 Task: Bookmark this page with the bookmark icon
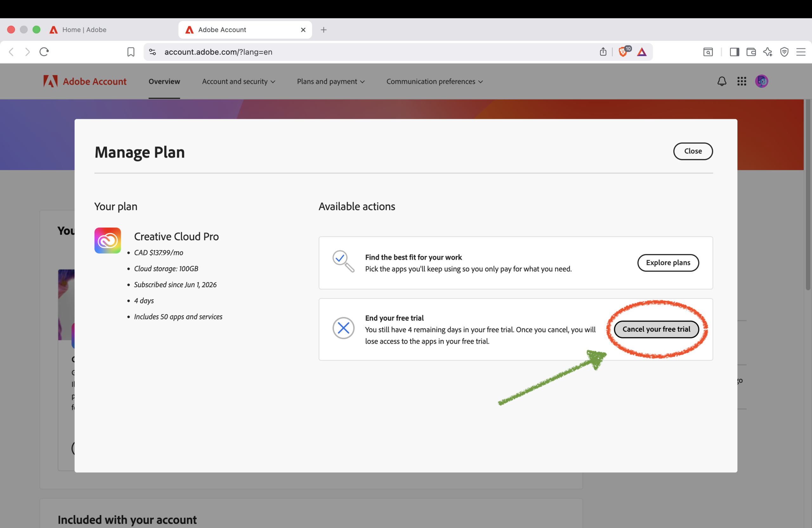coord(131,52)
